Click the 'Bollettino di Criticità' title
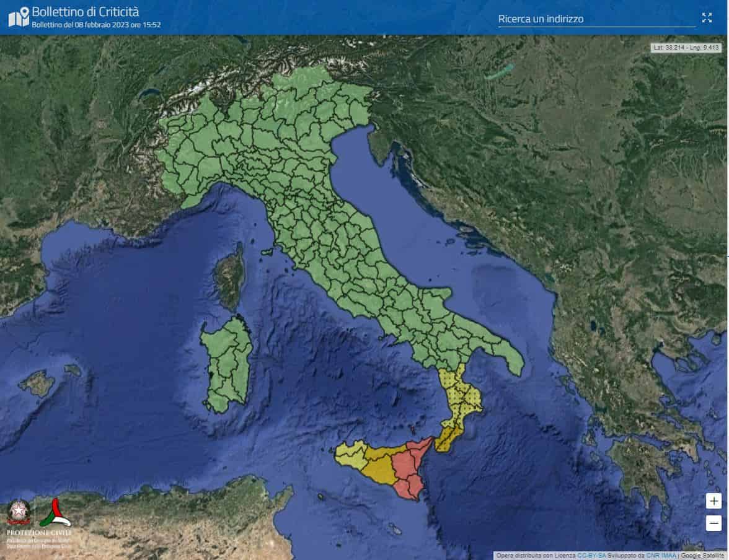729x560 pixels. (x=85, y=12)
